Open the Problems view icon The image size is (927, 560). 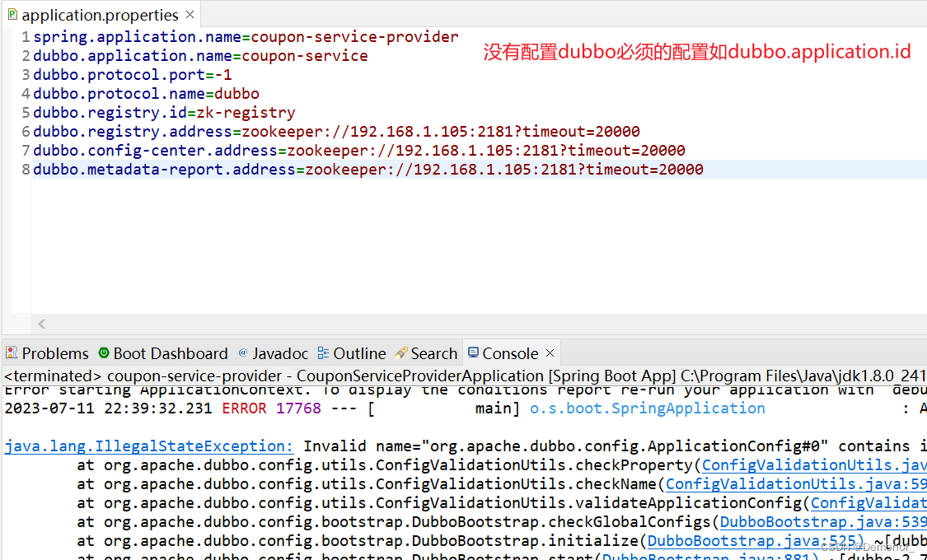pos(11,352)
